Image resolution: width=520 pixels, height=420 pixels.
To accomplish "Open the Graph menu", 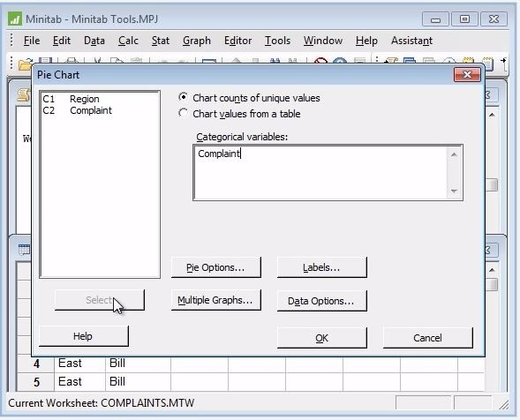I will (x=197, y=41).
